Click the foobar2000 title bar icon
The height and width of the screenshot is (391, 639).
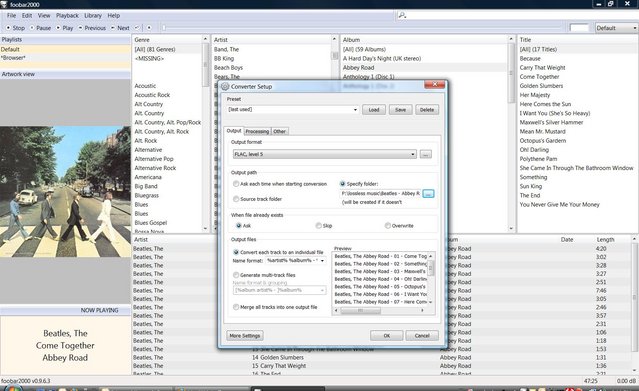[x=4, y=4]
